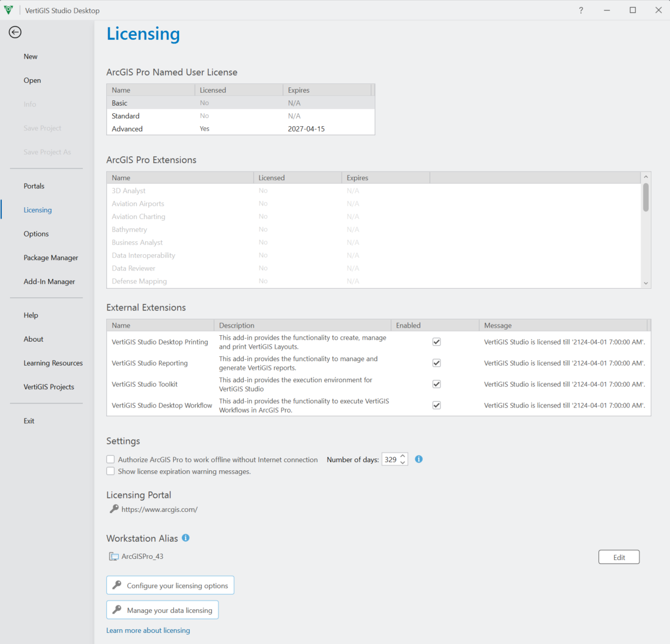Image resolution: width=670 pixels, height=644 pixels.
Task: Enable Show license expiration warning messages
Action: [110, 471]
